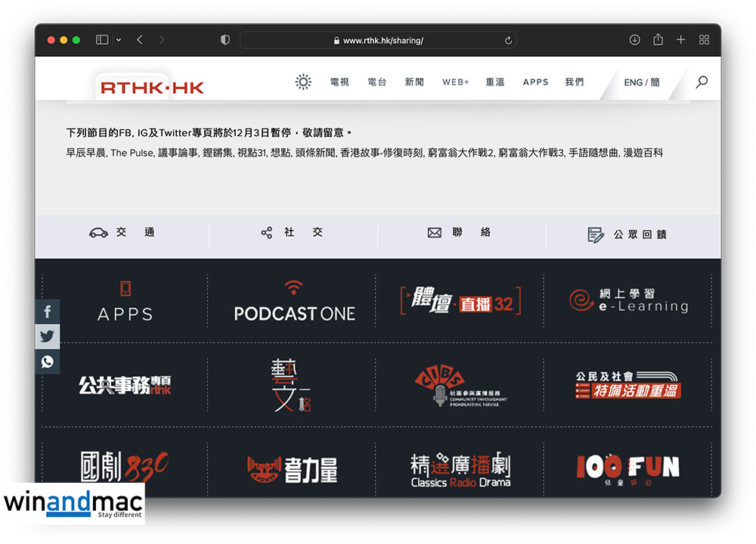Click Safari share icon
This screenshot has width=756, height=544.
(658, 40)
